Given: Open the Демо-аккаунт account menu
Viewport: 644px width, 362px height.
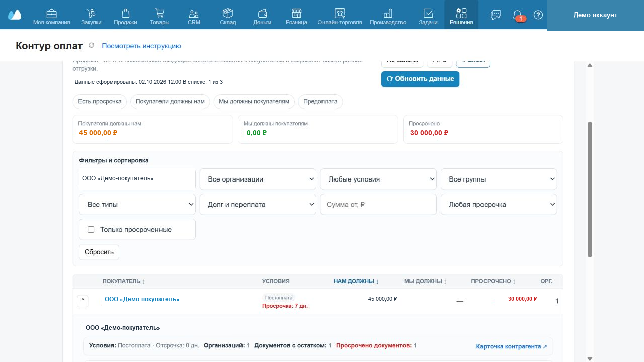Looking at the screenshot, I should click(x=595, y=15).
